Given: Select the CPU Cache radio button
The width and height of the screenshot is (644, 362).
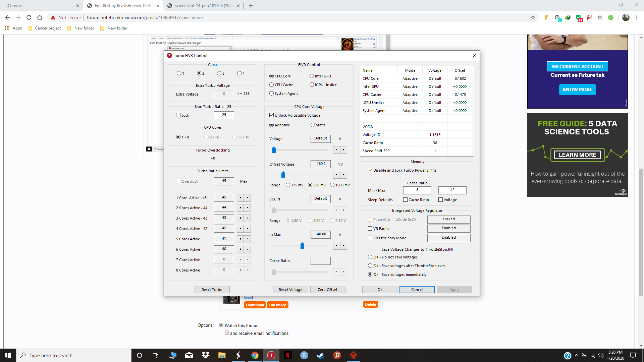Looking at the screenshot, I should pyautogui.click(x=272, y=85).
